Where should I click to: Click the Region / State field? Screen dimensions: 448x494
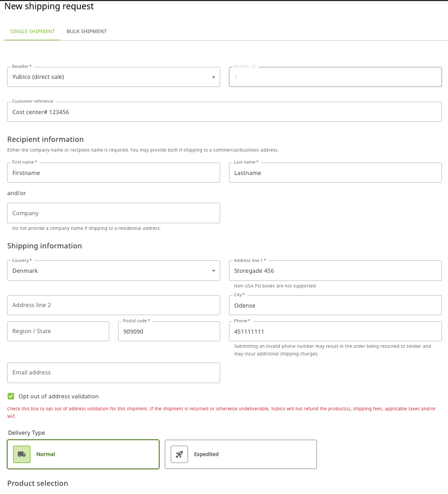(58, 331)
